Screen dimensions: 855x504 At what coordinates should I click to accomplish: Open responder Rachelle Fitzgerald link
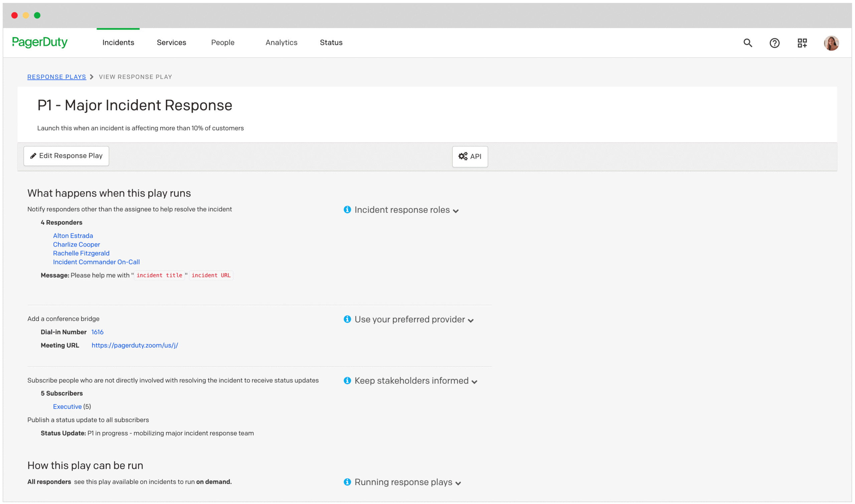click(81, 254)
